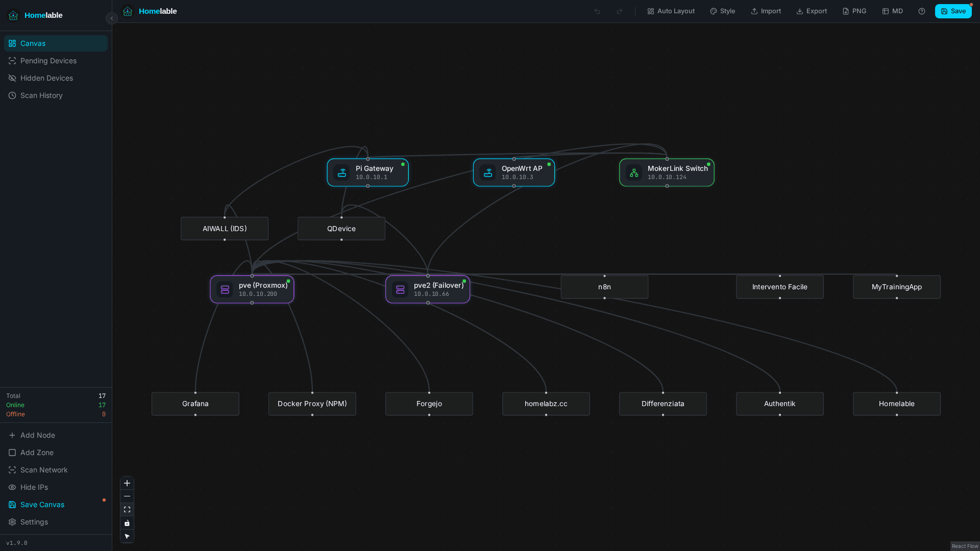Collapse the sidebar with the chevron

click(112, 18)
